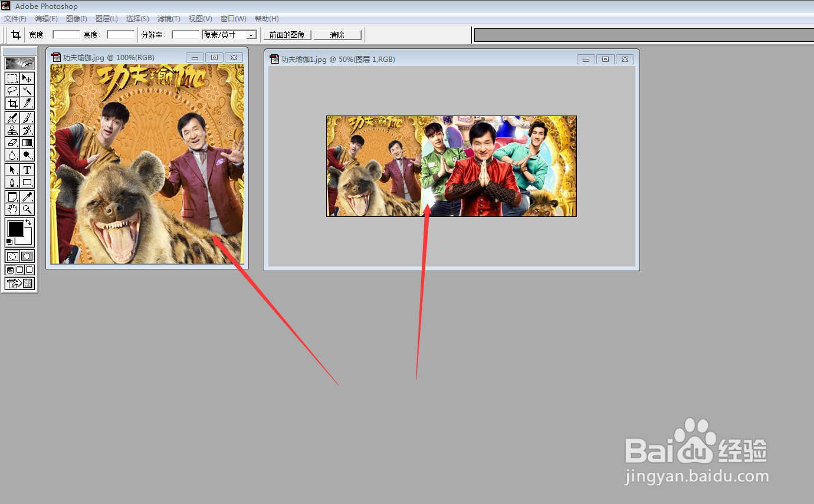Select the Slice tool
Screen dimensions: 814x504
click(27, 103)
